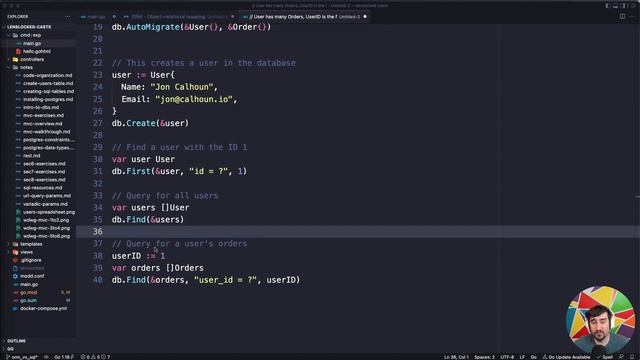
Task: Open the Explorer more actions ellipsis
Action: click(67, 17)
